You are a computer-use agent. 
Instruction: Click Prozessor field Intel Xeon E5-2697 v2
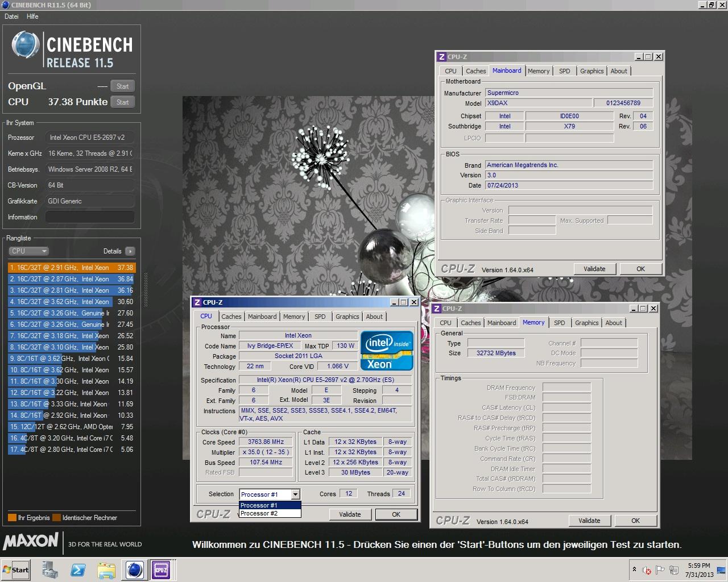90,138
